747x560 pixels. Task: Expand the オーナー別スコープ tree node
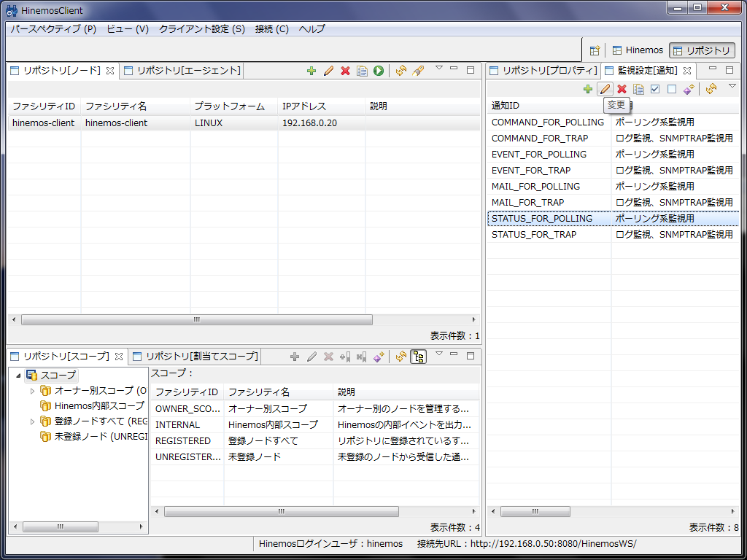(x=32, y=391)
